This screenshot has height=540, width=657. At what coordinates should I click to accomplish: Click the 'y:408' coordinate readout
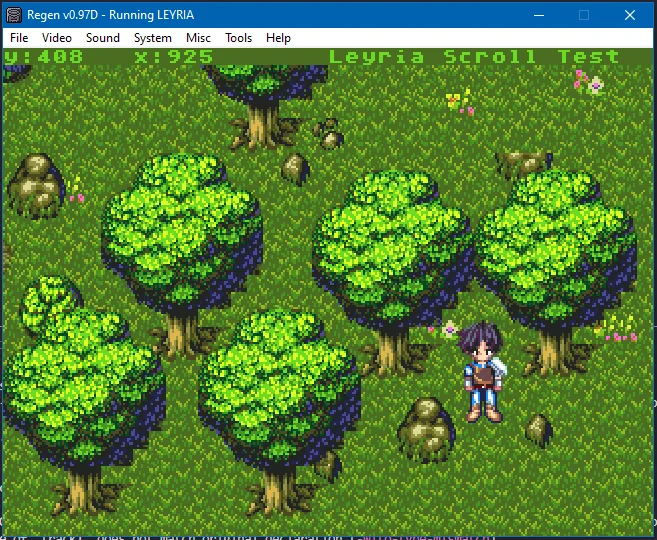tap(44, 57)
